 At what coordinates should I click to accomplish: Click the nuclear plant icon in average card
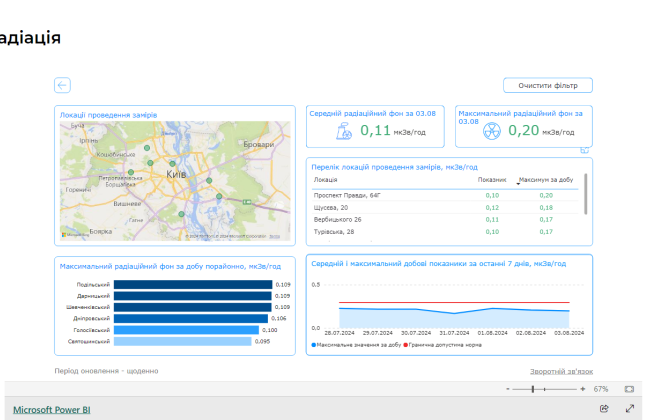343,130
